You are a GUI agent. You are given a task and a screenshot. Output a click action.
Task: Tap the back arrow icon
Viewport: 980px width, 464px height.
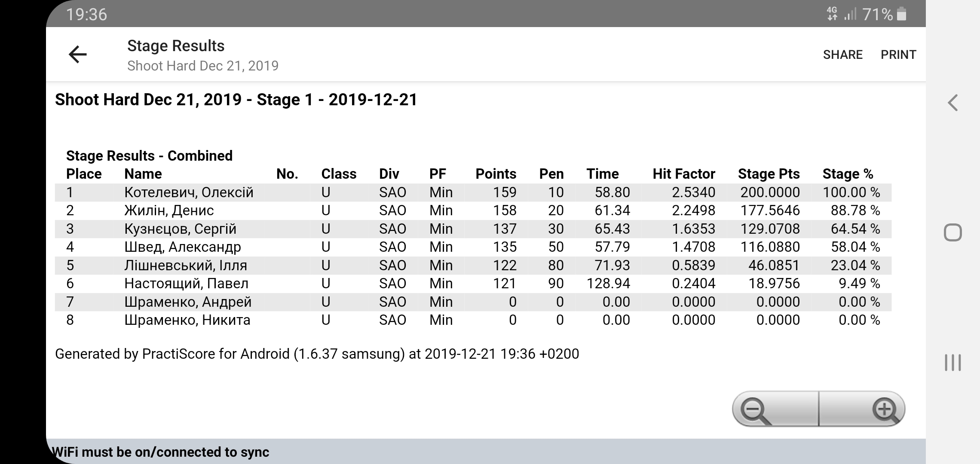tap(78, 55)
